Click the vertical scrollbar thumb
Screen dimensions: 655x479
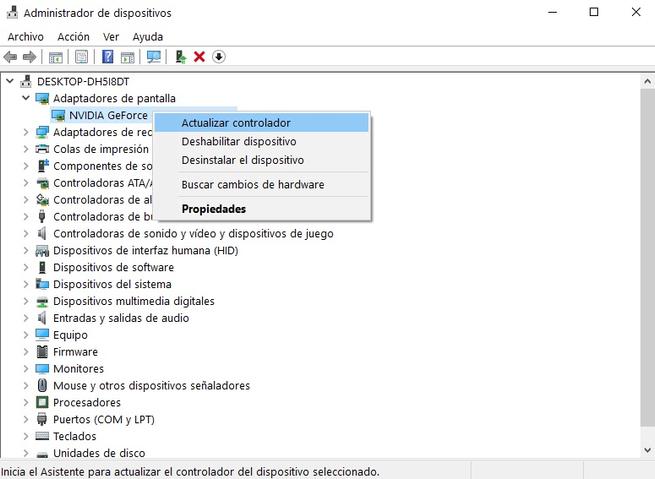647,257
